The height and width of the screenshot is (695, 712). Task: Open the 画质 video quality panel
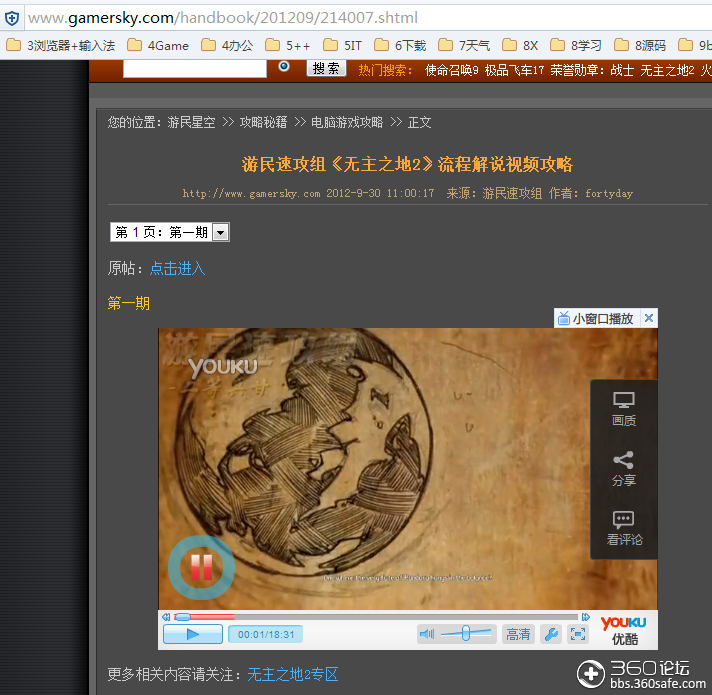point(623,409)
